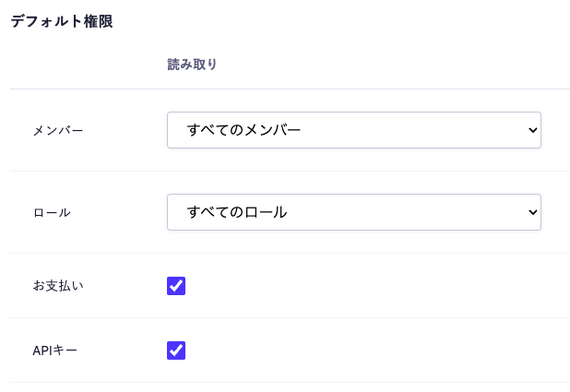Select the text すべてのロール in the select box
The image size is (570, 392).
[237, 212]
